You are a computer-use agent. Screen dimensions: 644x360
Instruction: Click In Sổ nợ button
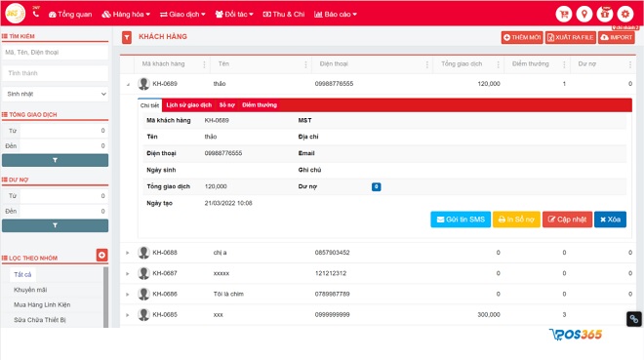click(x=516, y=220)
